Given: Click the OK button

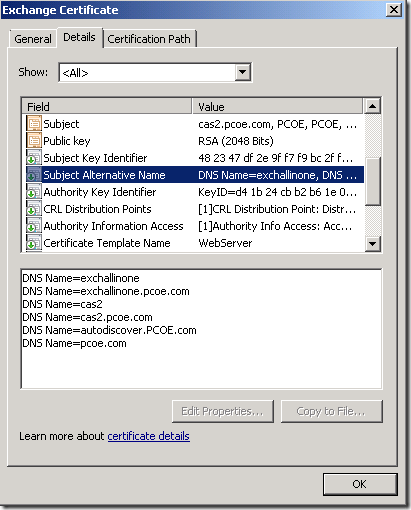Looking at the screenshot, I should [360, 484].
